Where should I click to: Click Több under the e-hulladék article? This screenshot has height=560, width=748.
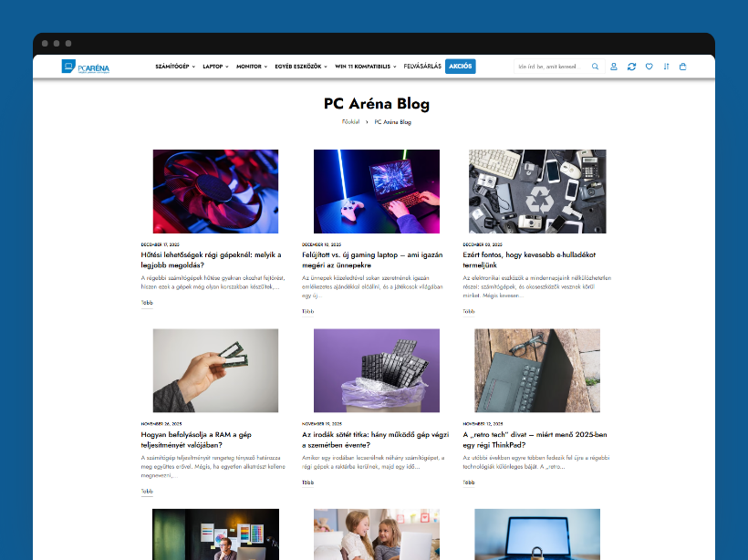[x=467, y=310]
